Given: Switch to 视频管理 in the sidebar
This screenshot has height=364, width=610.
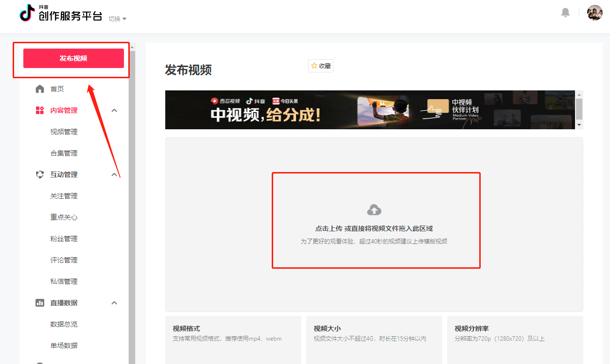Looking at the screenshot, I should point(64,132).
